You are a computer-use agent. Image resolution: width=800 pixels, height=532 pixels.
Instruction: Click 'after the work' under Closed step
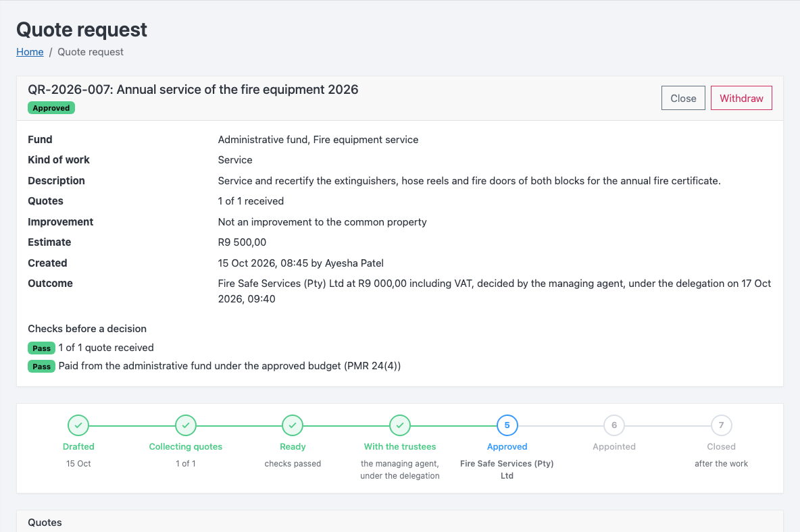[x=722, y=464]
